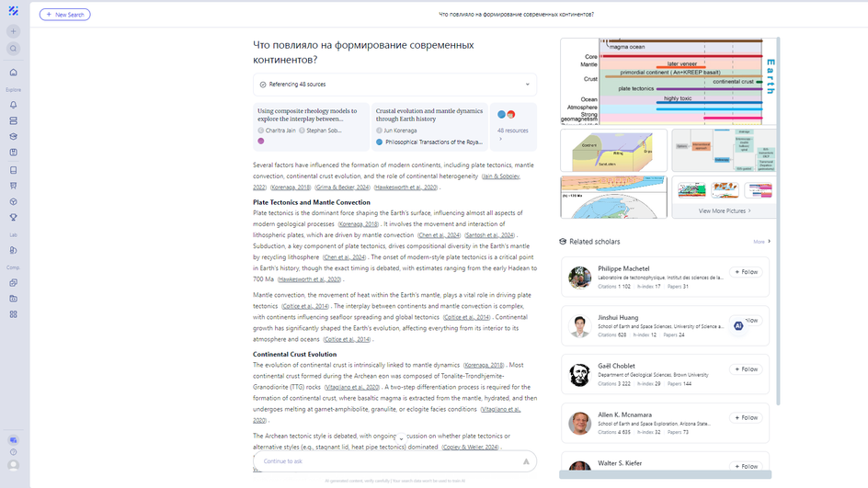Click journal 'Philosophical Transactions of the Roya...'
Viewport: 868px width, 488px height.
point(434,142)
